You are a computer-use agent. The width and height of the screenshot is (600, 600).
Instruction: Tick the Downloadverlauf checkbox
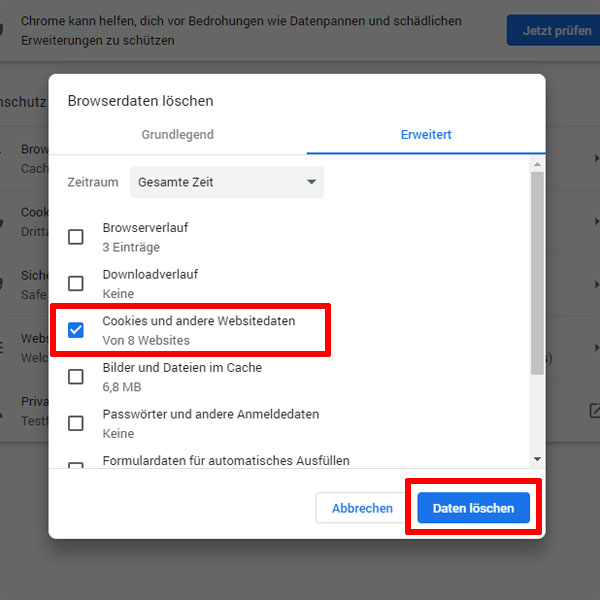pyautogui.click(x=75, y=284)
